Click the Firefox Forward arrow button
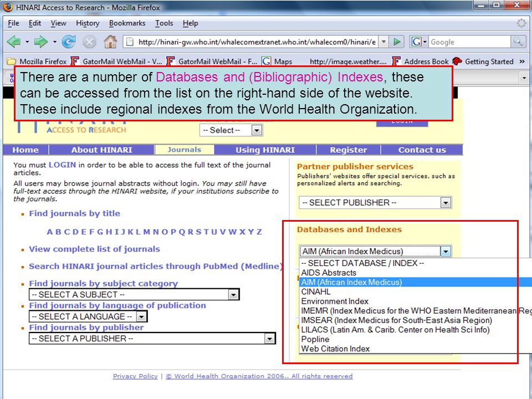 tap(40, 42)
